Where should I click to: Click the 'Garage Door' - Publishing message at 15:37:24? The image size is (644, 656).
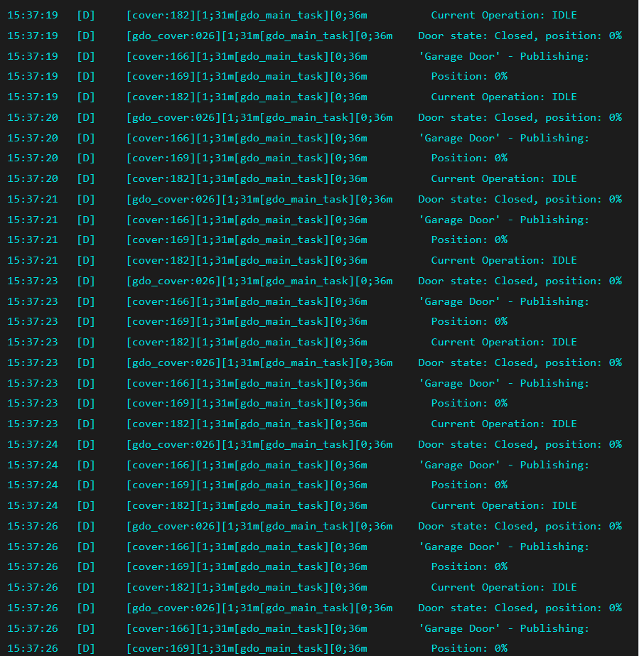point(504,466)
